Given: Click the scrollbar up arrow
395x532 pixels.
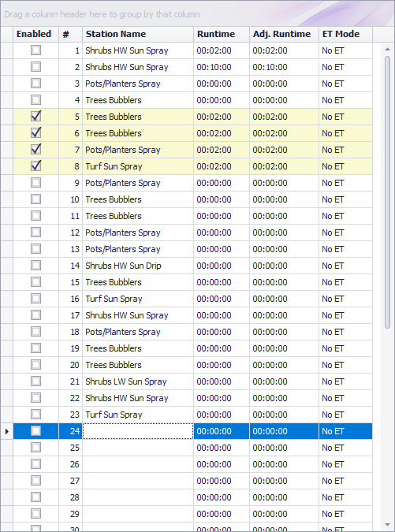Looking at the screenshot, I should click(387, 50).
